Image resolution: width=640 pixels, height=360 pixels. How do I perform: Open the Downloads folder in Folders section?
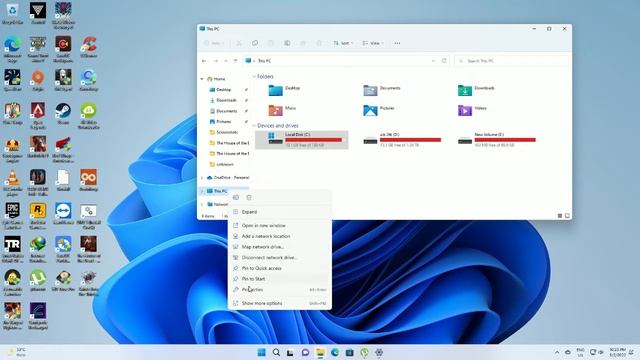476,90
